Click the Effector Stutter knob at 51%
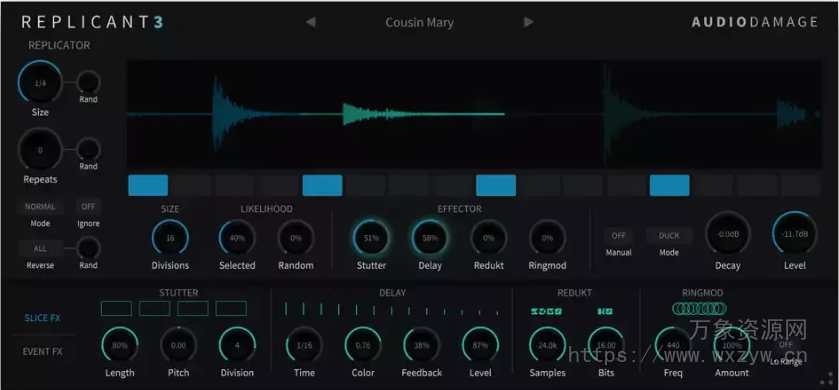The width and height of the screenshot is (839, 390). click(x=371, y=238)
